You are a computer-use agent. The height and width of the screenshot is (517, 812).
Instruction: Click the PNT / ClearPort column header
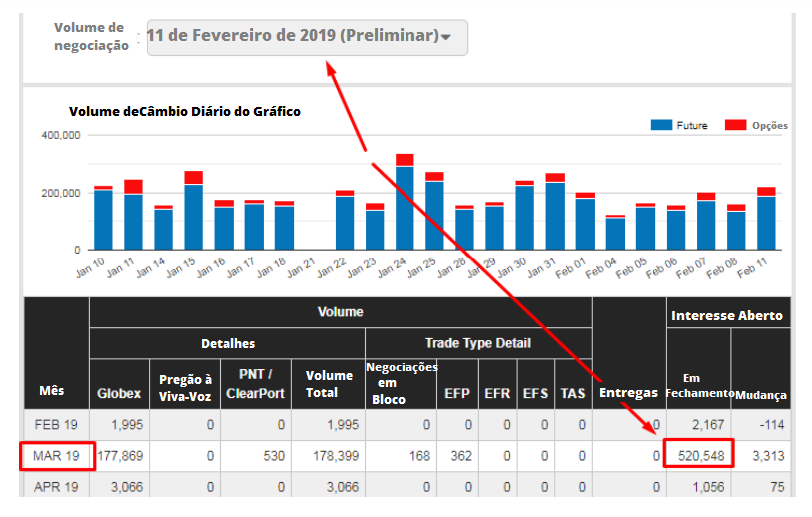[257, 384]
